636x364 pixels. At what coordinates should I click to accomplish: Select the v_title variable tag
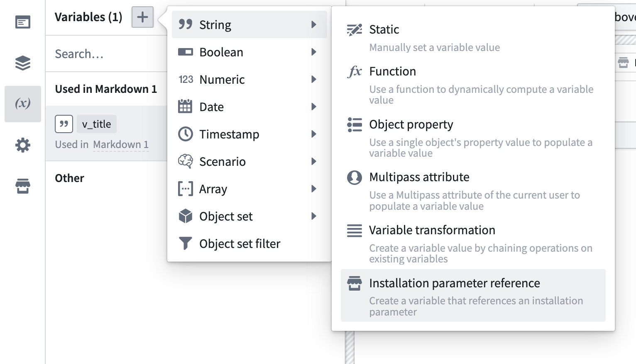97,124
